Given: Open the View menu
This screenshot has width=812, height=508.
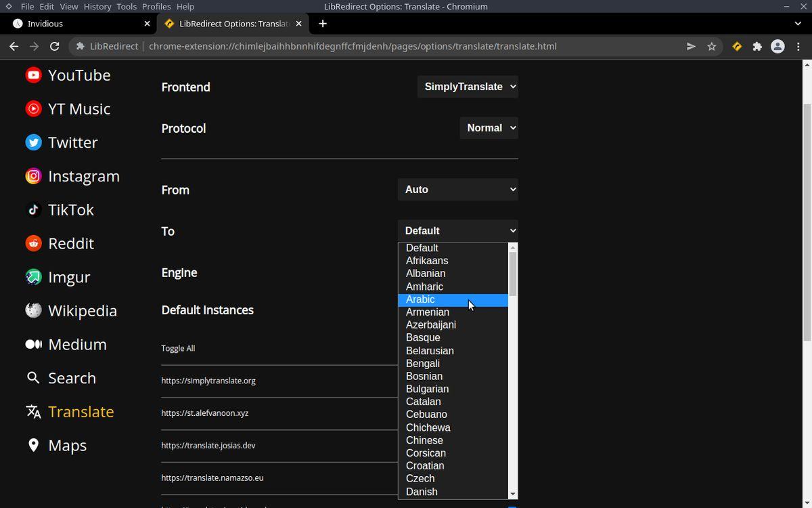Looking at the screenshot, I should pyautogui.click(x=69, y=6).
